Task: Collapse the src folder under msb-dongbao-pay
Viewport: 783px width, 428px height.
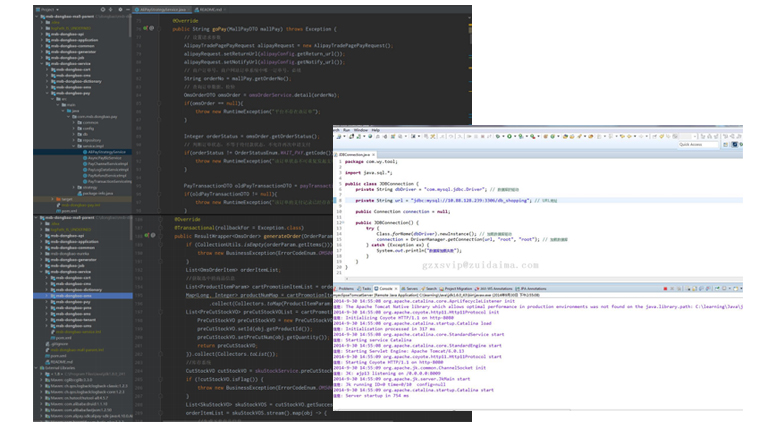Action: [52, 99]
